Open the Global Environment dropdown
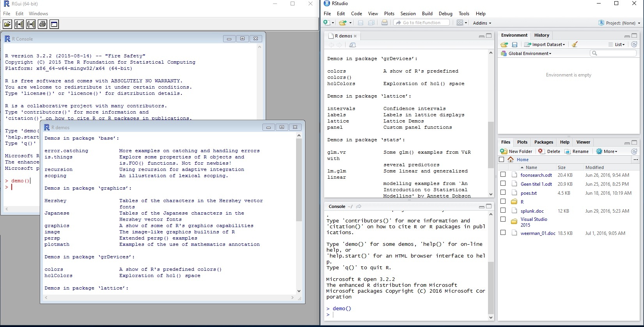 click(527, 53)
